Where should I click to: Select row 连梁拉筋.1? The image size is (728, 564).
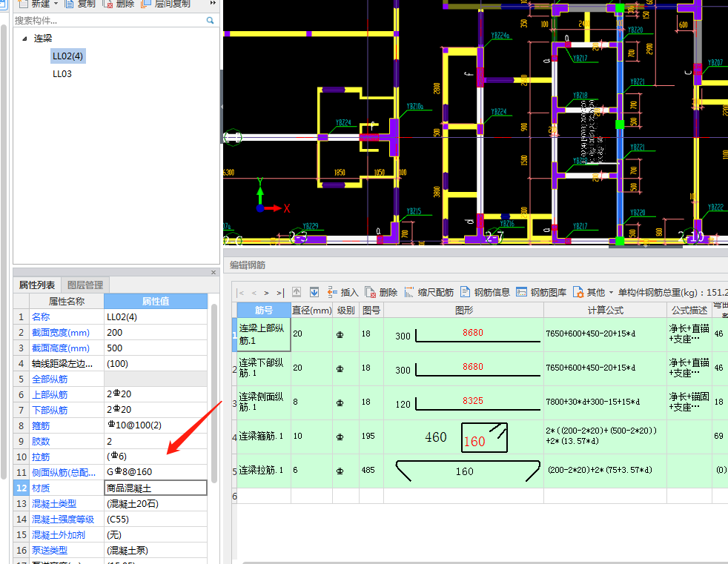point(264,471)
